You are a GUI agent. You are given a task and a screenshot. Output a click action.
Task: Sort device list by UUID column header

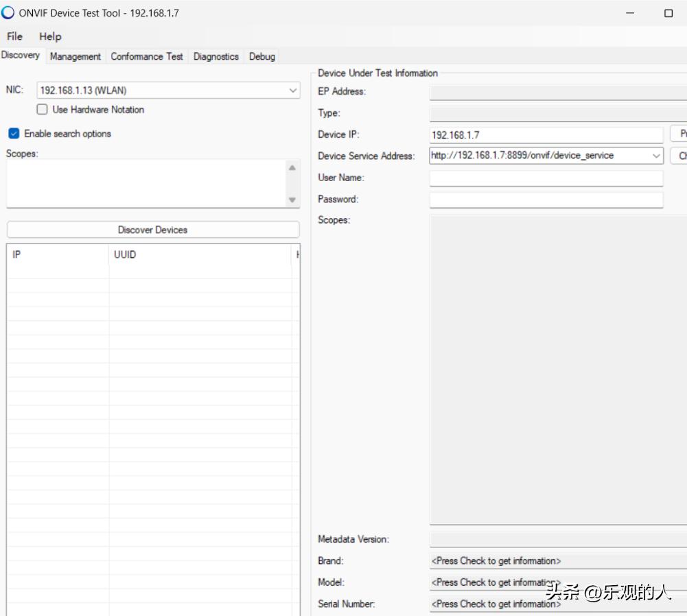199,254
